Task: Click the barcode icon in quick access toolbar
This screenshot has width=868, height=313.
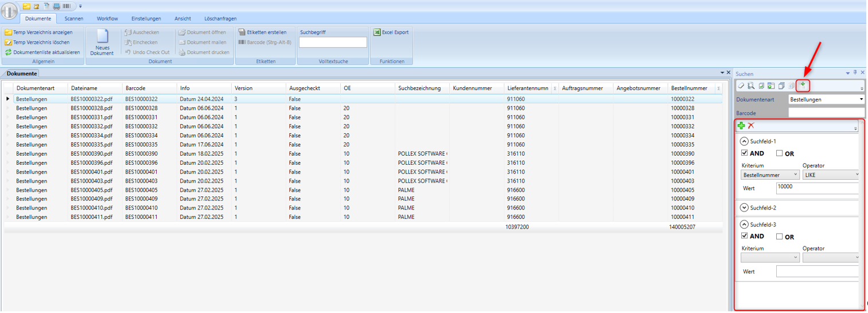Action: [67, 6]
